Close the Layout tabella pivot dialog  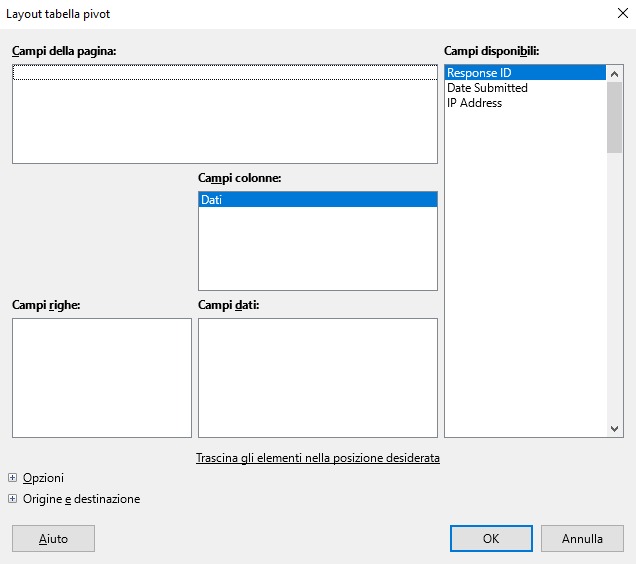[x=623, y=13]
